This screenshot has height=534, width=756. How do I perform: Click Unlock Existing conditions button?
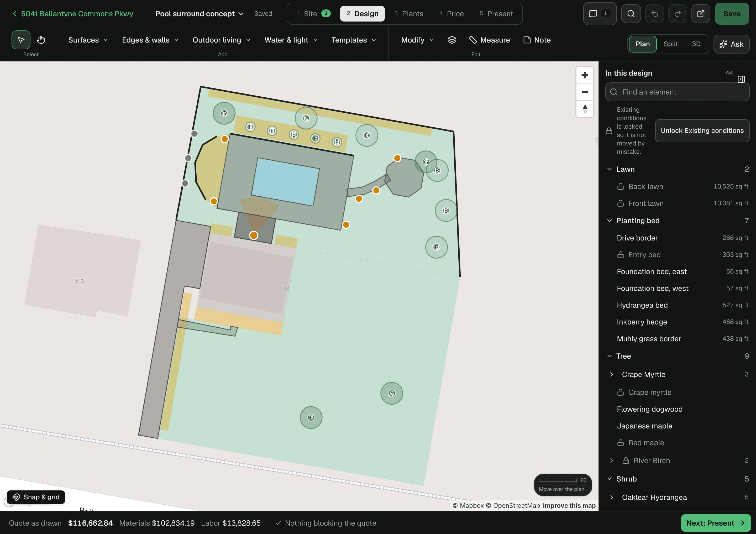coord(702,131)
